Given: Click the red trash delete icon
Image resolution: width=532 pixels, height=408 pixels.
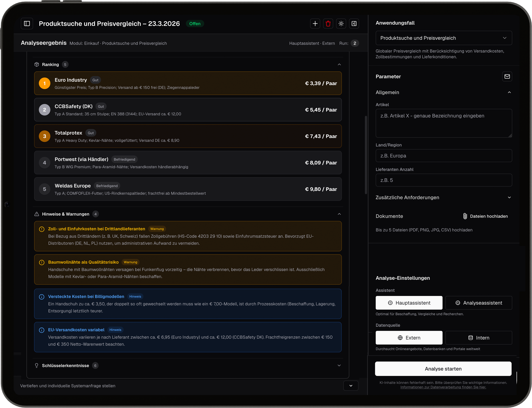Looking at the screenshot, I should tap(328, 24).
